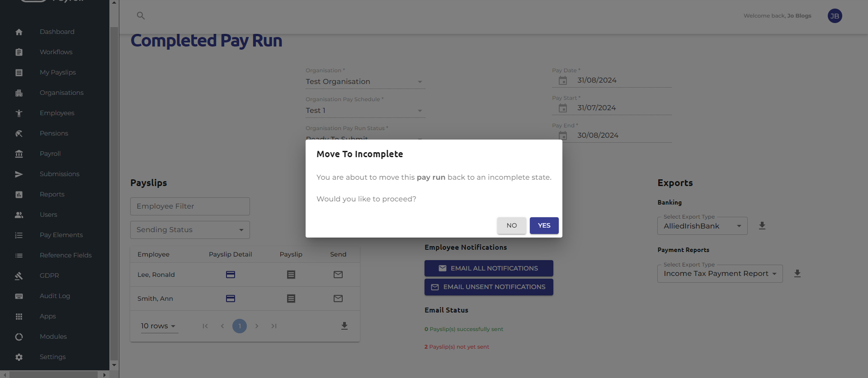Select page 1 in pagination
The image size is (868, 378).
pos(240,326)
